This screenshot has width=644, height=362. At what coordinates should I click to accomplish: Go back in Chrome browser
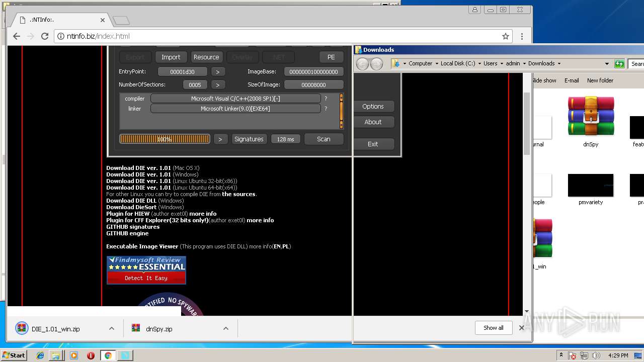click(16, 36)
